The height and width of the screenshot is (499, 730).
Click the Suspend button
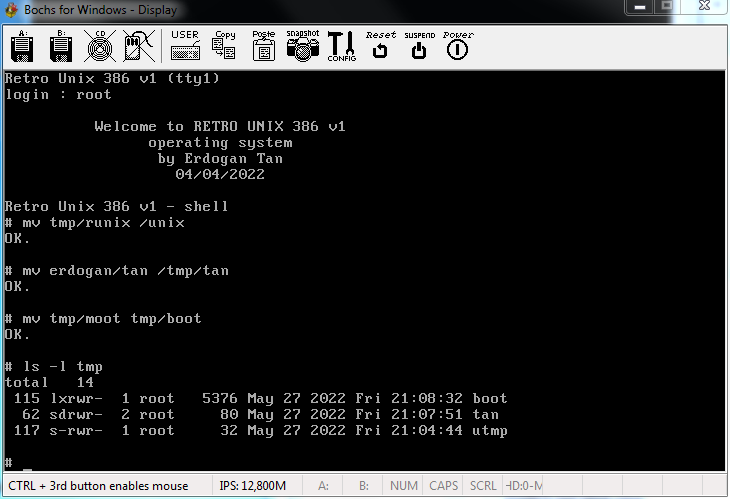(x=419, y=46)
